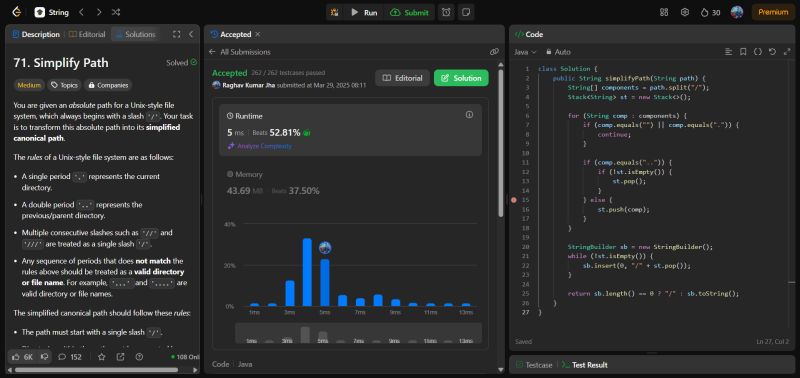Switch to the Editorial tab
Viewport: 800px width, 378px height.
point(87,34)
